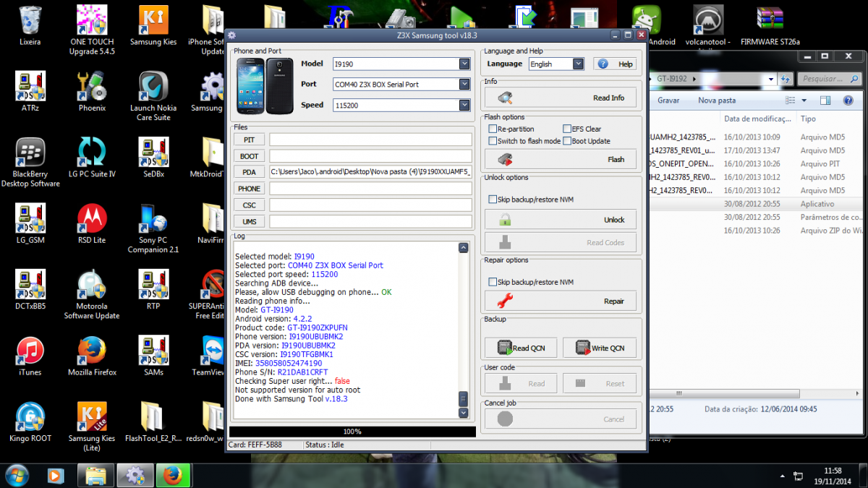Select BlackBerry Desktop Software icon
This screenshot has height=488, width=868.
(30, 163)
